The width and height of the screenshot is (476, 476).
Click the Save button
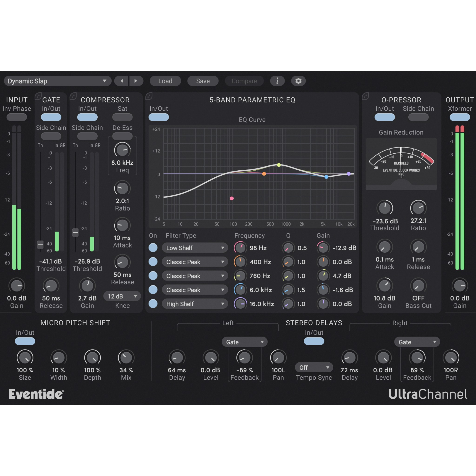203,81
